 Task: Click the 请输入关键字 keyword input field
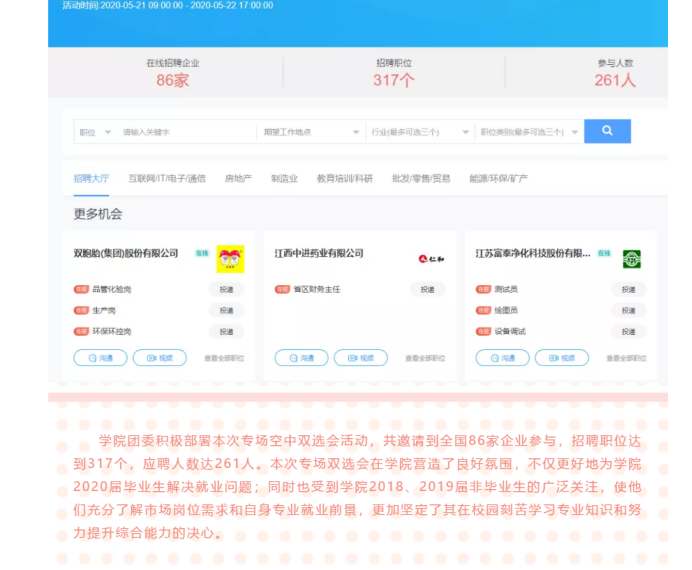point(185,132)
